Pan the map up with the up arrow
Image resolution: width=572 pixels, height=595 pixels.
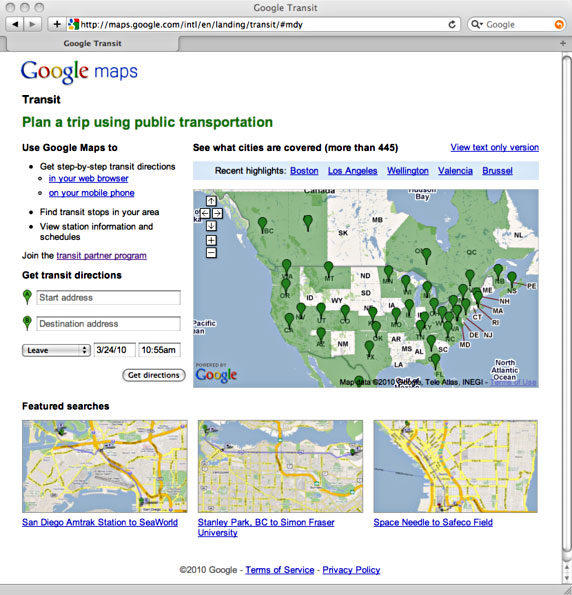click(211, 201)
